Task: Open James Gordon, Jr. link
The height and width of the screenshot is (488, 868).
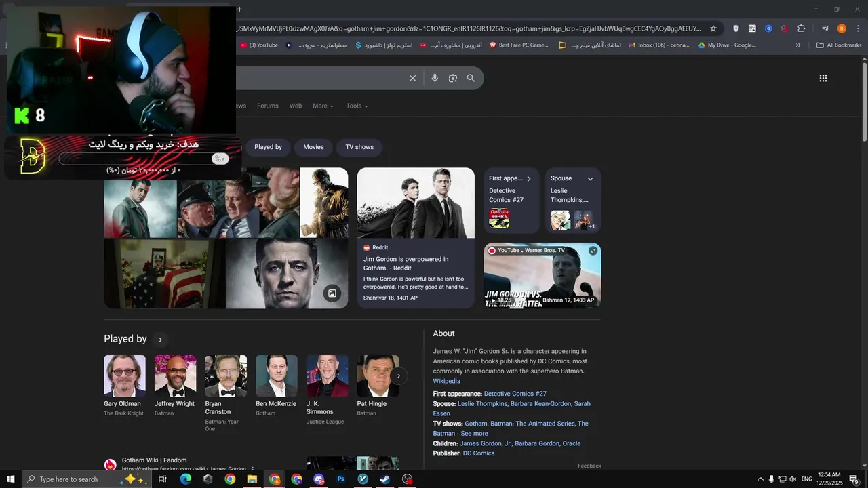Action: tap(486, 443)
